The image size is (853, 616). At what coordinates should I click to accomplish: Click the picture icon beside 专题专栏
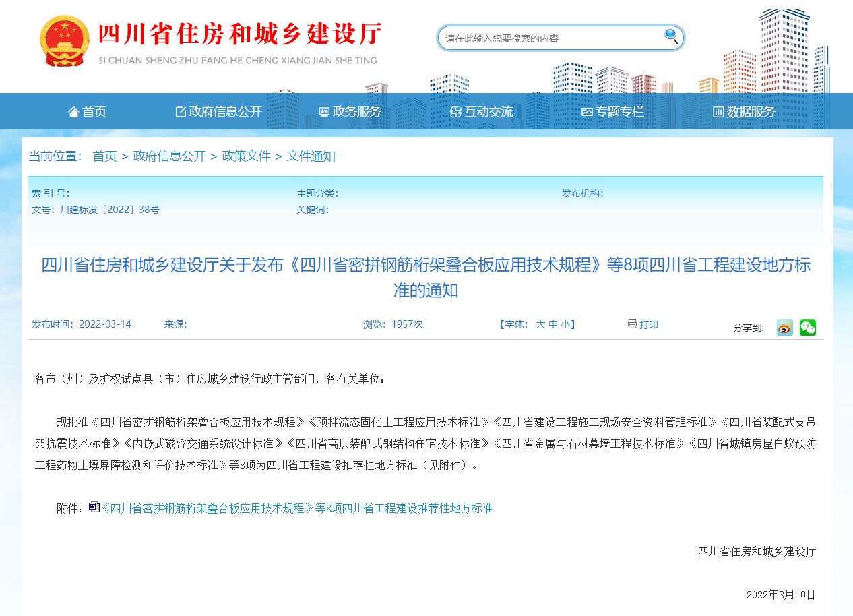(588, 112)
